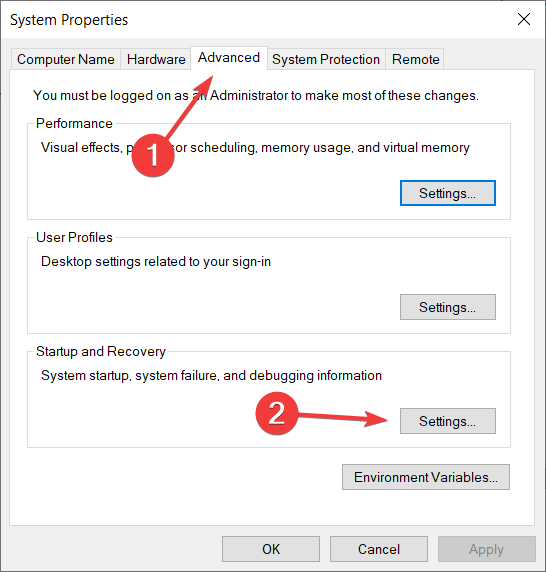This screenshot has width=546, height=572.
Task: Dismiss dialog with Cancel button
Action: click(x=379, y=549)
